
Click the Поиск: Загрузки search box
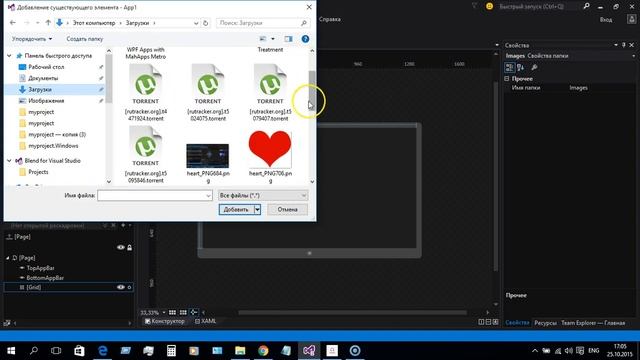(x=262, y=23)
